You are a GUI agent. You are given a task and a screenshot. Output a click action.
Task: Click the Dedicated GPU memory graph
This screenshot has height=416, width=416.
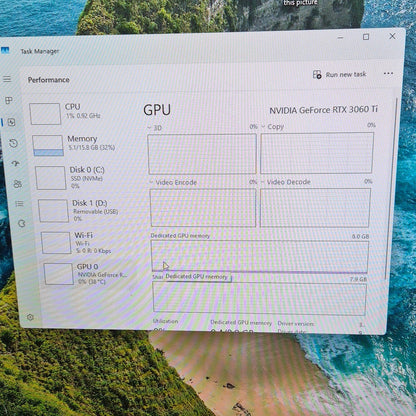coord(260,256)
